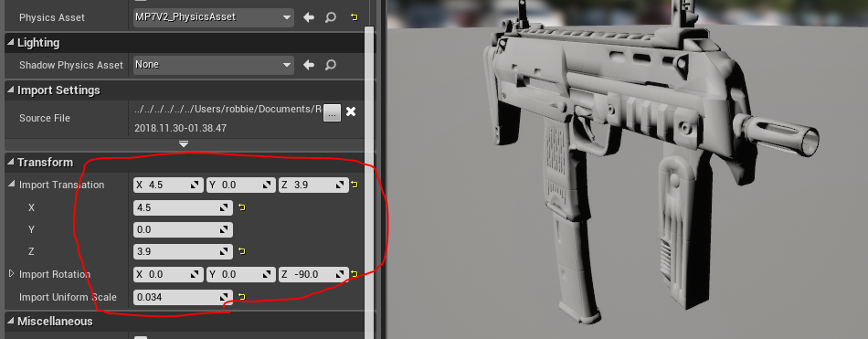Use selected asset arrow for Shadow Physics Asset
The width and height of the screenshot is (868, 339).
309,66
